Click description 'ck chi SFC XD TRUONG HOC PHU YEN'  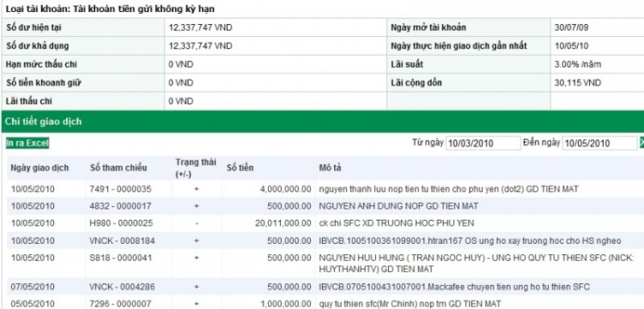397,223
